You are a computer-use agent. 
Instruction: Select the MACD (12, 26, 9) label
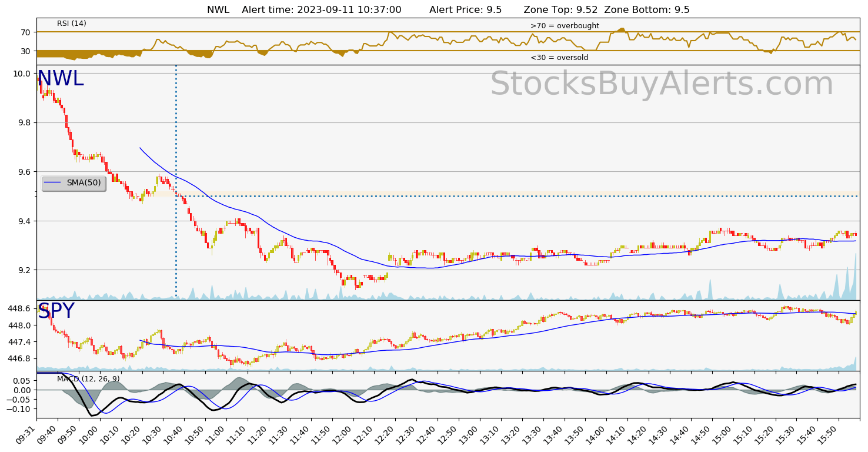point(88,379)
